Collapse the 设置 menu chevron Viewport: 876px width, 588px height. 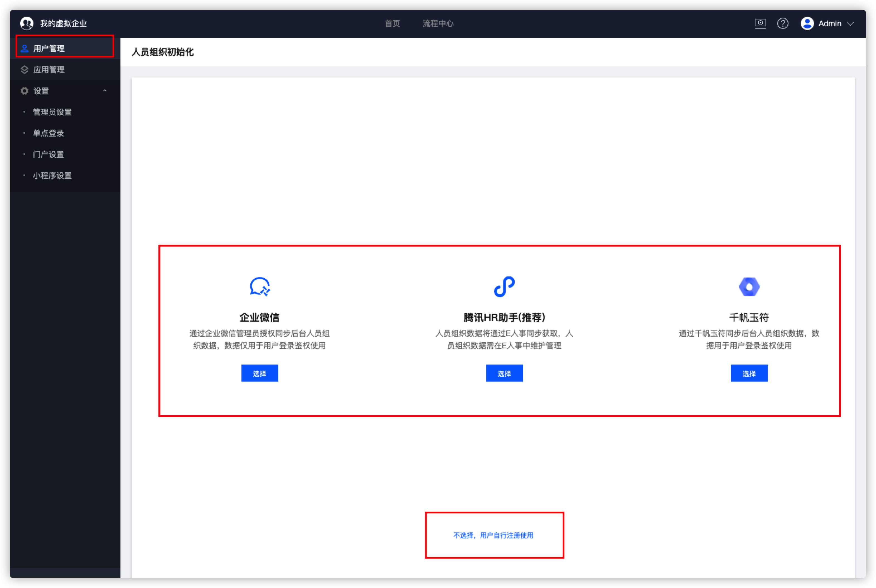pyautogui.click(x=105, y=91)
